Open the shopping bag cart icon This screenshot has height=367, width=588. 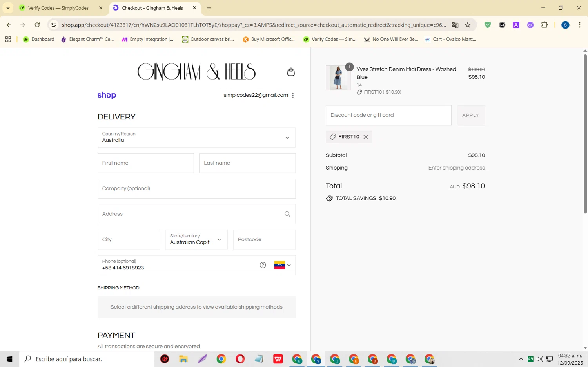click(291, 72)
